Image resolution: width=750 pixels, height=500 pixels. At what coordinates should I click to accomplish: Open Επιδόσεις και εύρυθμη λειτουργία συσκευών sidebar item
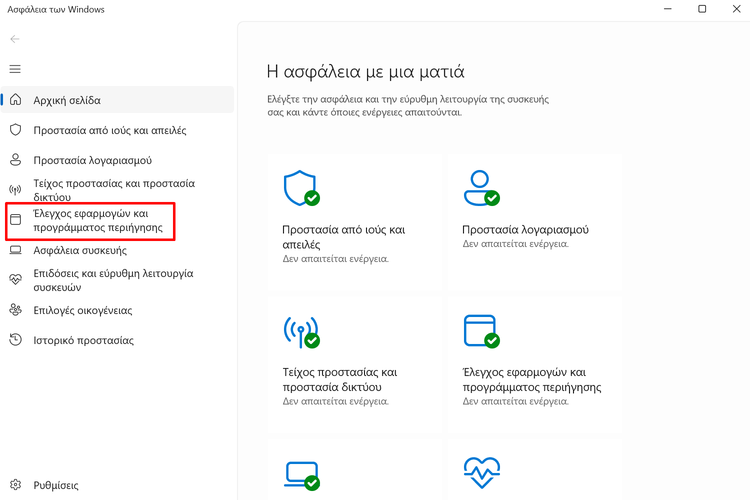[x=118, y=280]
